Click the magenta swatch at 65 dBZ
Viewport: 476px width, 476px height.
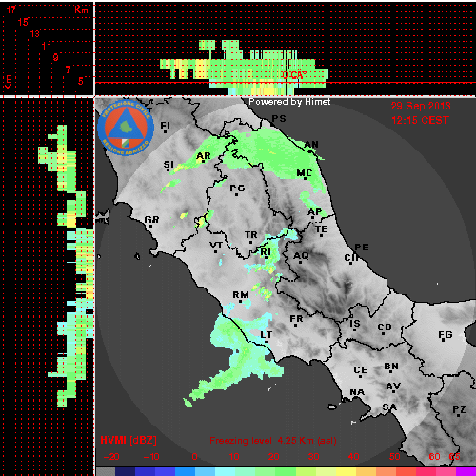[466, 471]
